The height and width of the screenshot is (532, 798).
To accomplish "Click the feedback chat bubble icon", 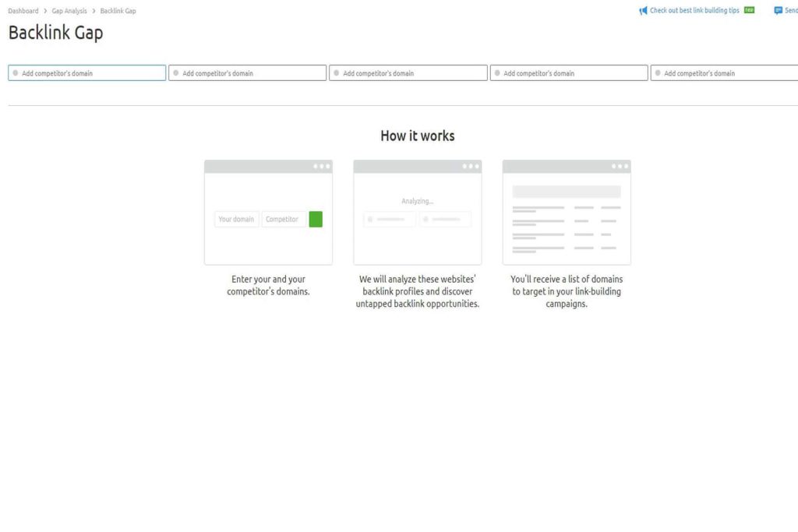I will pos(779,10).
